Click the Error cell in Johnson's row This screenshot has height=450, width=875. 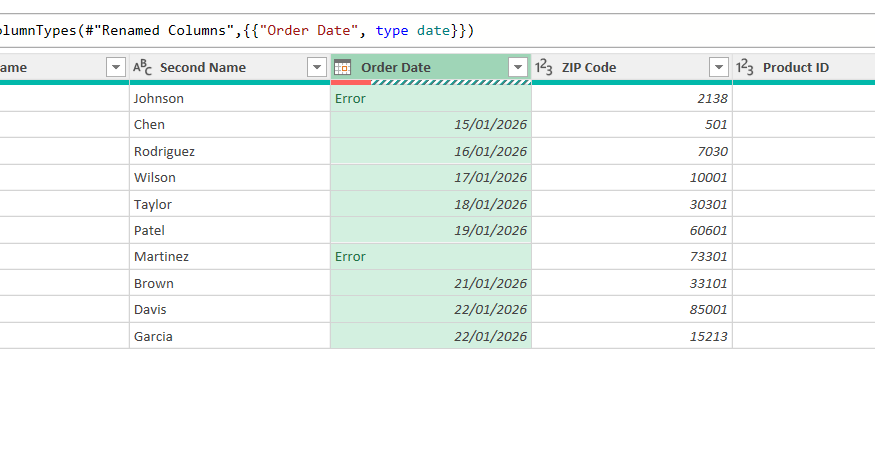(x=431, y=98)
